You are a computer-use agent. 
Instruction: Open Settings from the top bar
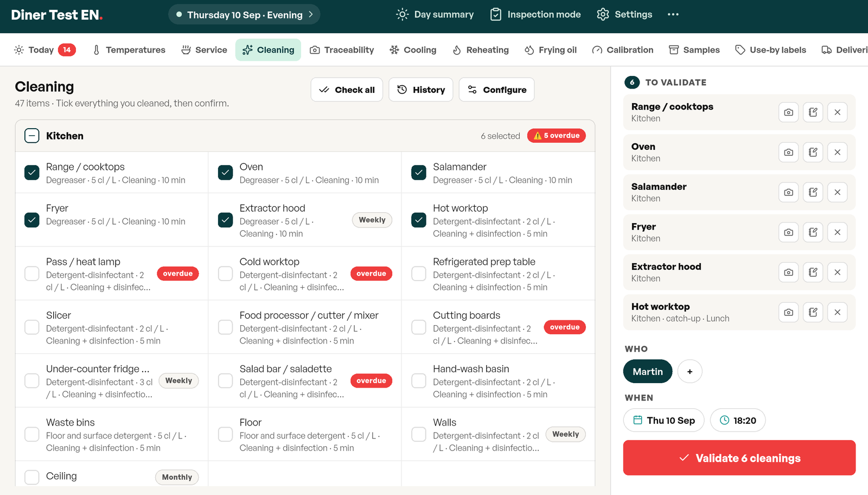pyautogui.click(x=624, y=15)
